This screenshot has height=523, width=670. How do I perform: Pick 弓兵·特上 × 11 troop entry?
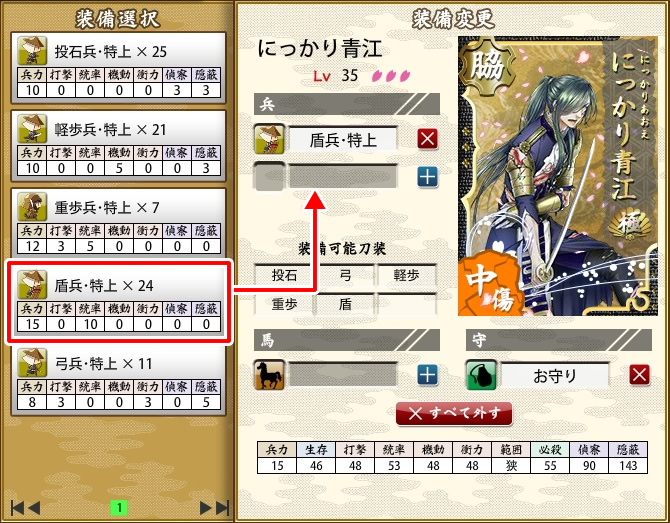[118, 380]
